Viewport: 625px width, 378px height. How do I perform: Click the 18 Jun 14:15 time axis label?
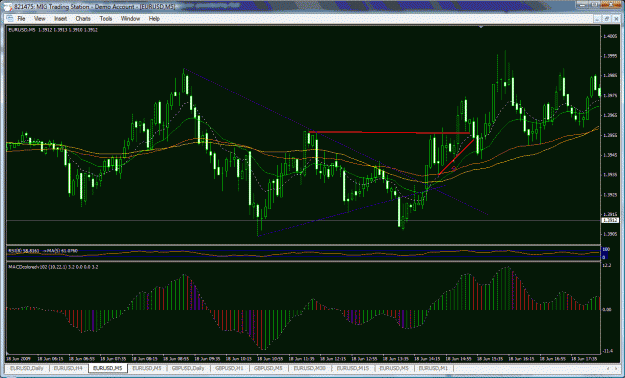(x=427, y=359)
